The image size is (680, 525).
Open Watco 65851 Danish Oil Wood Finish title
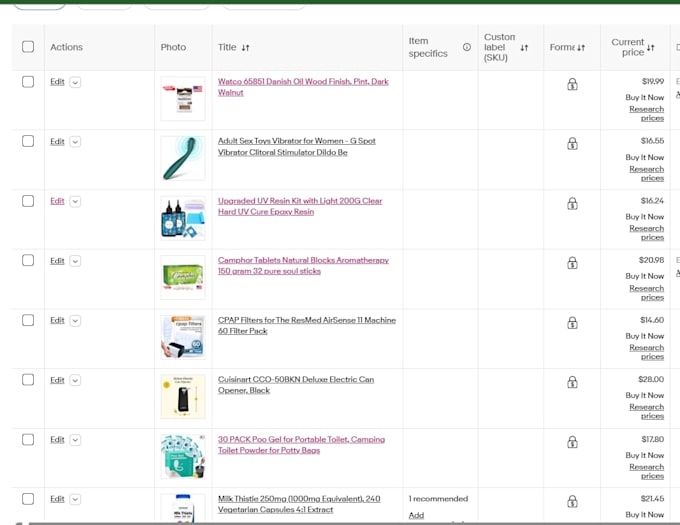click(x=303, y=87)
